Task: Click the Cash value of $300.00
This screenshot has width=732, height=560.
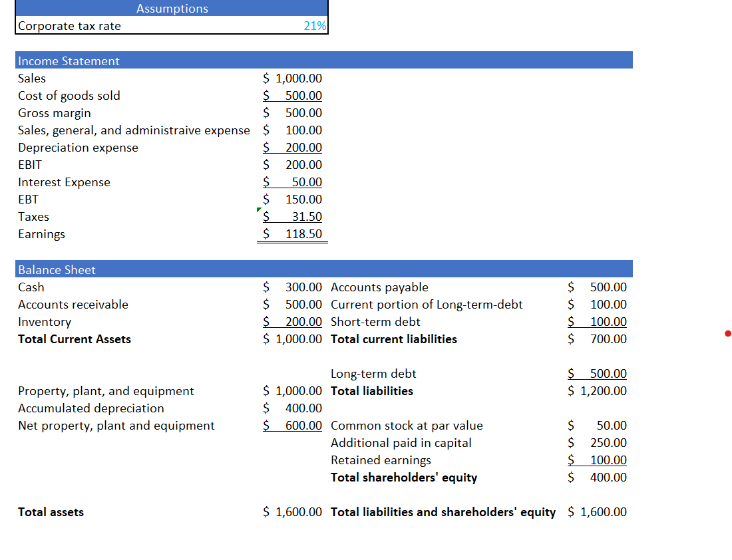Action: 293,287
